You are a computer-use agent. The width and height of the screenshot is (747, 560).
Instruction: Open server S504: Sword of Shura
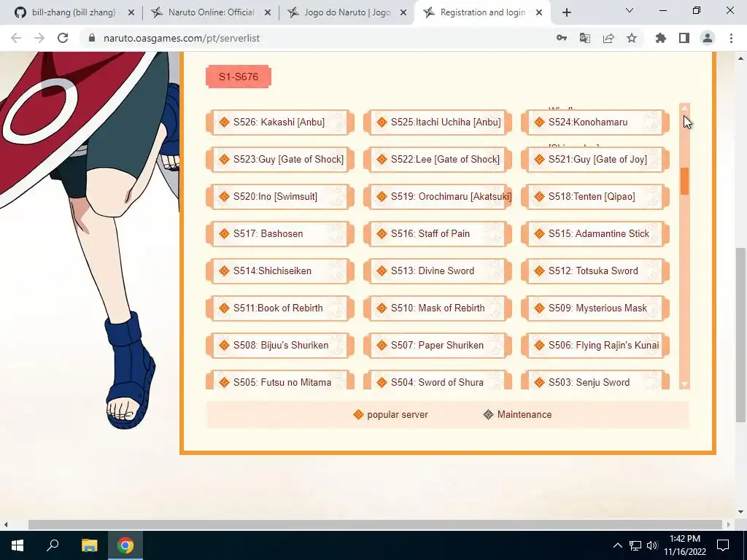[x=438, y=380]
